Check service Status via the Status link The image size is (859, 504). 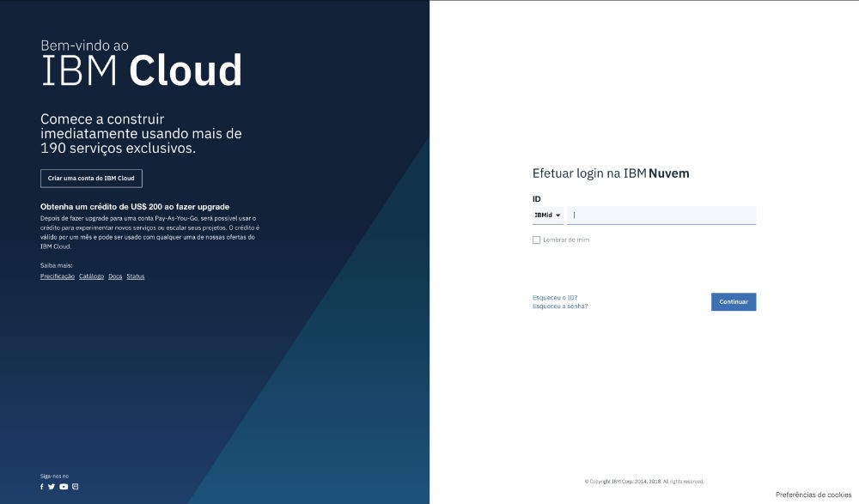click(x=136, y=276)
